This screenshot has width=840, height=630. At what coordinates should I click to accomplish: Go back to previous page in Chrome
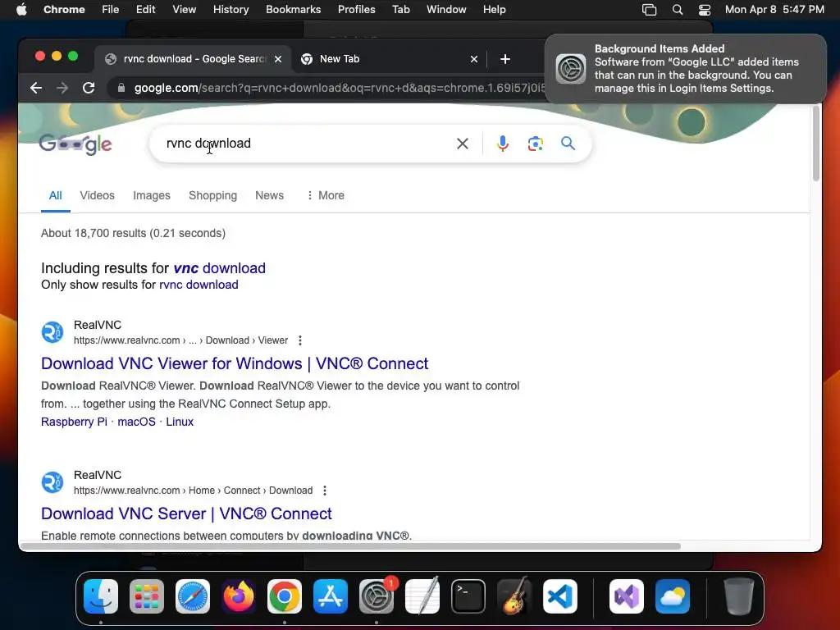[36, 88]
